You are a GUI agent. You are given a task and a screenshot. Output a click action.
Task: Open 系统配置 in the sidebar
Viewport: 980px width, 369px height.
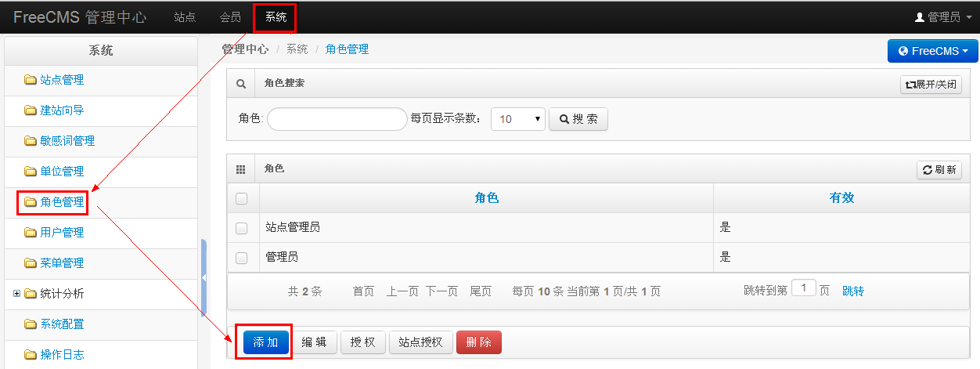point(62,324)
